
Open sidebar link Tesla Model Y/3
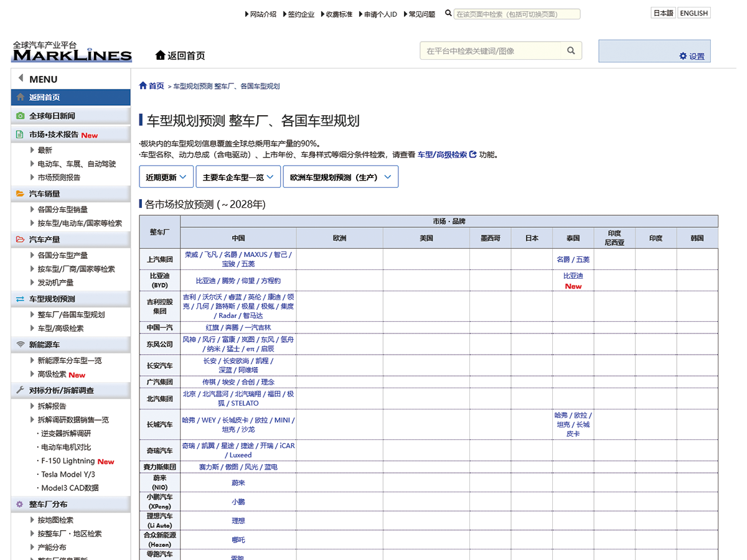[x=68, y=475]
